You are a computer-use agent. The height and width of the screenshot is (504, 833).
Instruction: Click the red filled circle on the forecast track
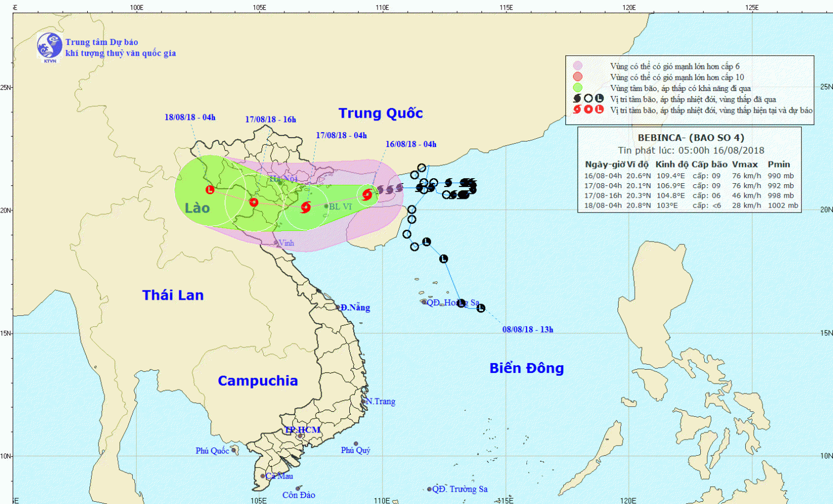point(254,202)
